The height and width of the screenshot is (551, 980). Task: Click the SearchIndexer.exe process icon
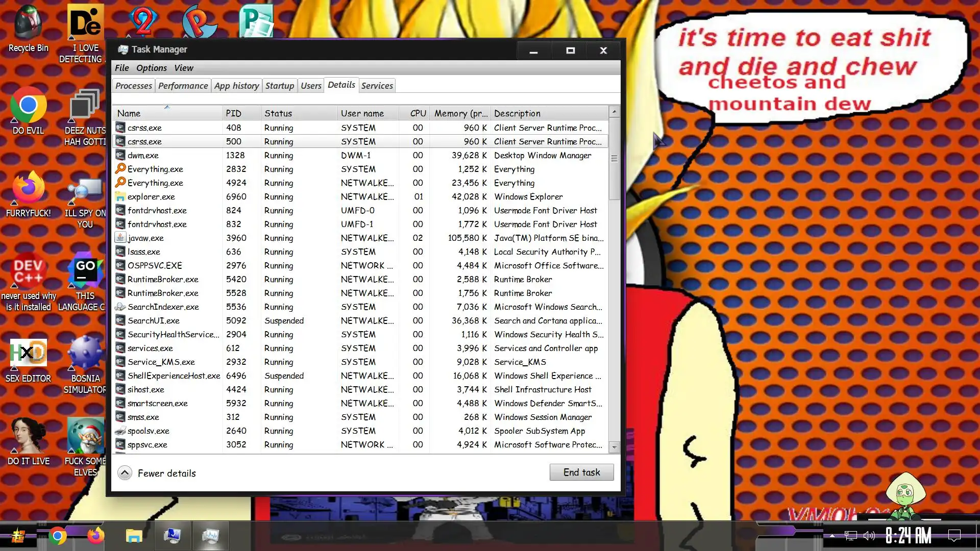pos(120,307)
